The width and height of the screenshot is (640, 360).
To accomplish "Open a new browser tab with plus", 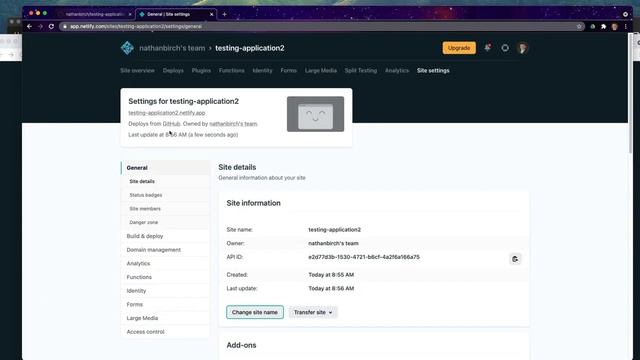I will (x=224, y=14).
